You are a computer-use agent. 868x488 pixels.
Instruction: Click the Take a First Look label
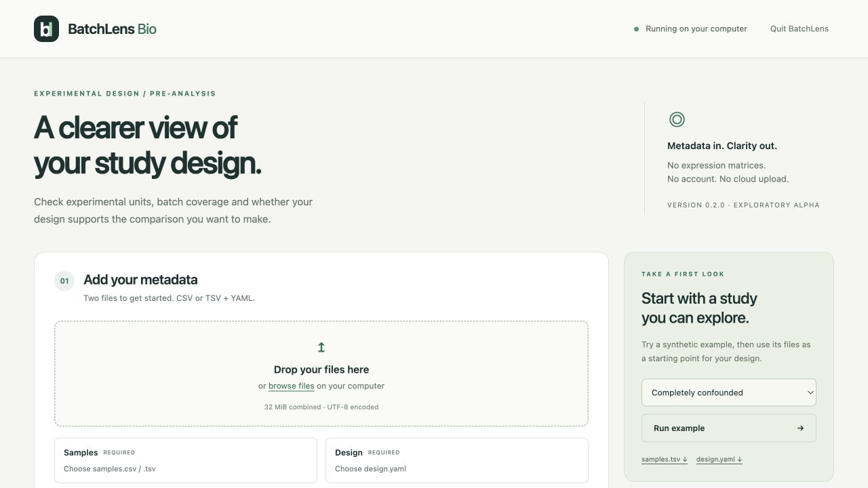coord(683,274)
